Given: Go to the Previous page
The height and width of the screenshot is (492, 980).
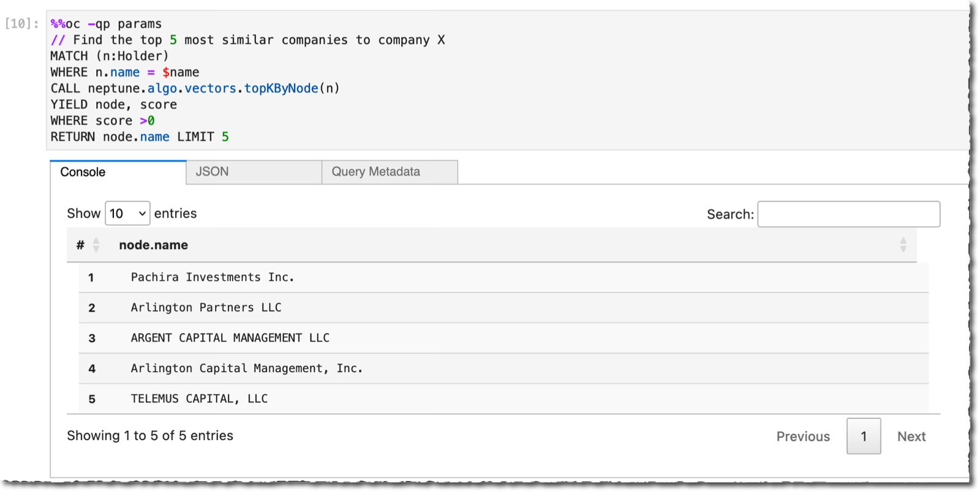Looking at the screenshot, I should point(803,436).
